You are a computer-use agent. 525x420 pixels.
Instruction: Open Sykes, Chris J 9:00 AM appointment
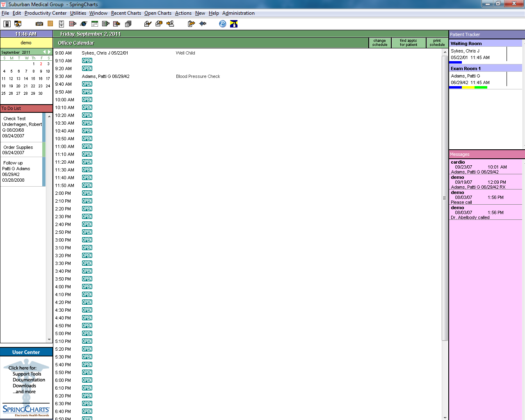click(105, 53)
